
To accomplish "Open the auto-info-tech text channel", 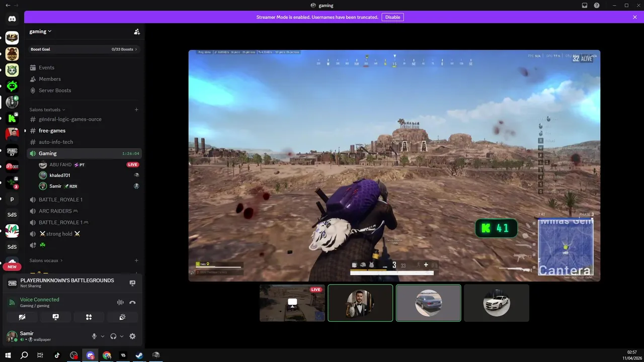I will [x=84, y=142].
